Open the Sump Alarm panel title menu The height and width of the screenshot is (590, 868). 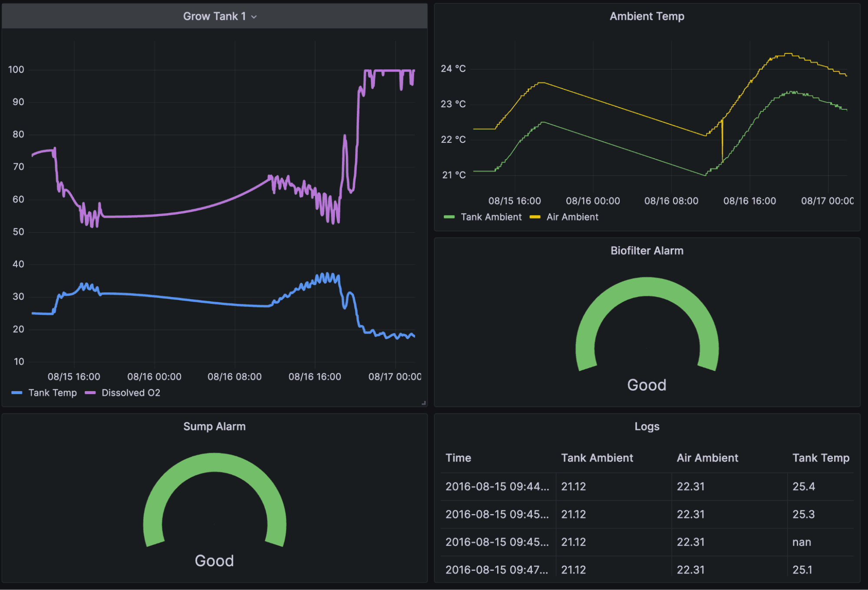coord(214,426)
